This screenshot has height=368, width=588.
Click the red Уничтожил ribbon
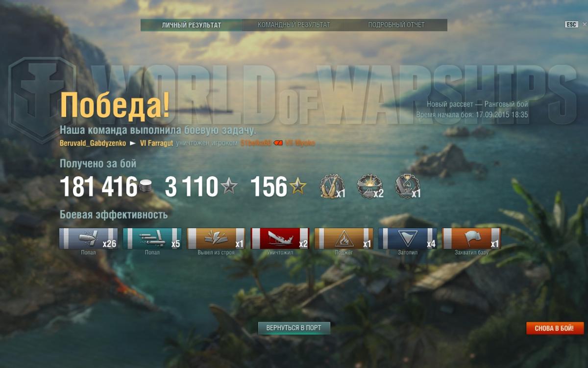click(280, 238)
